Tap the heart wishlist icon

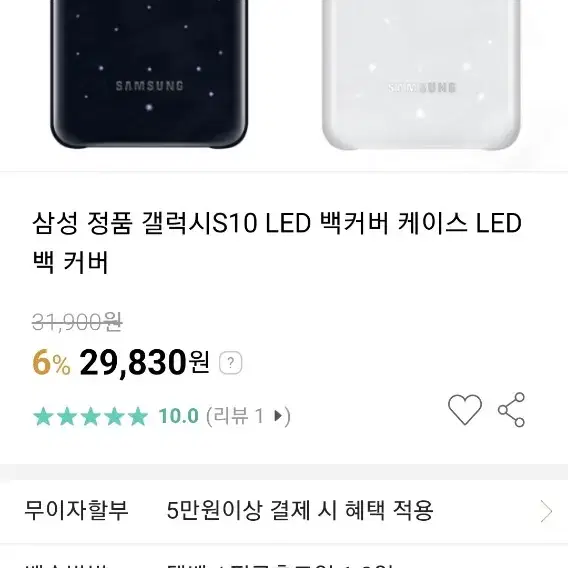pos(465,409)
